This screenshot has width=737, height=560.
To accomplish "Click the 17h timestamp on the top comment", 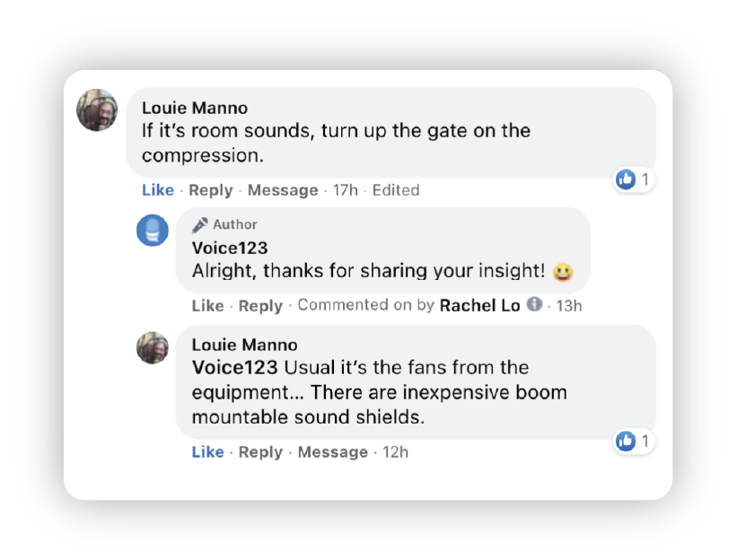I will tap(347, 190).
